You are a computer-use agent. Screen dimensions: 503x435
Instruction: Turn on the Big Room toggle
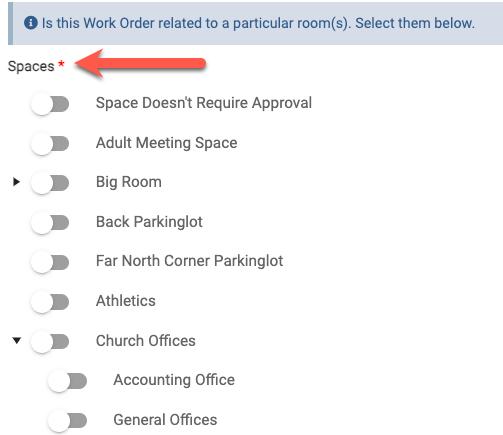[50, 183]
